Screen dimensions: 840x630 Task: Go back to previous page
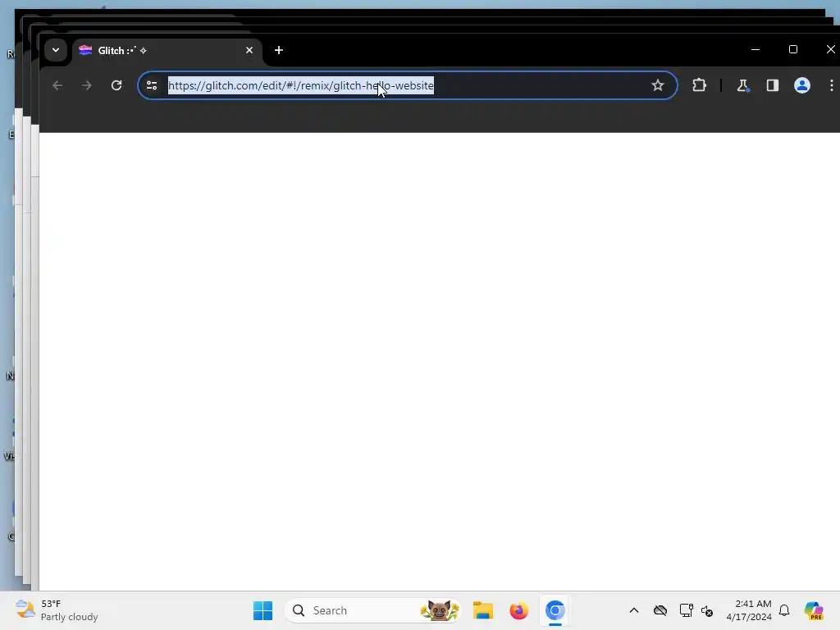coord(57,85)
